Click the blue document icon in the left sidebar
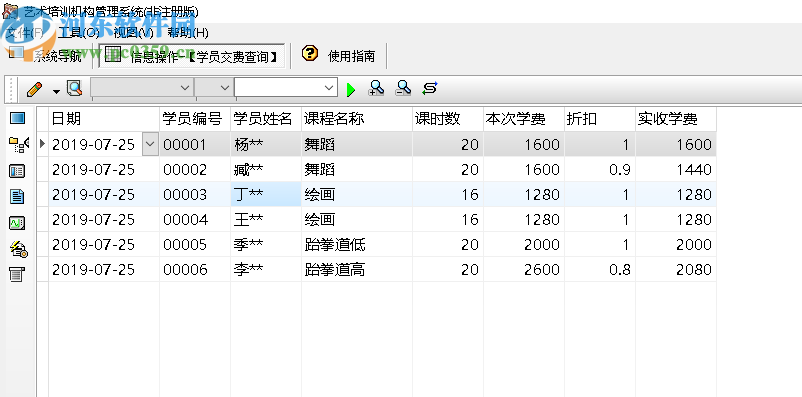The image size is (802, 397). [17, 196]
